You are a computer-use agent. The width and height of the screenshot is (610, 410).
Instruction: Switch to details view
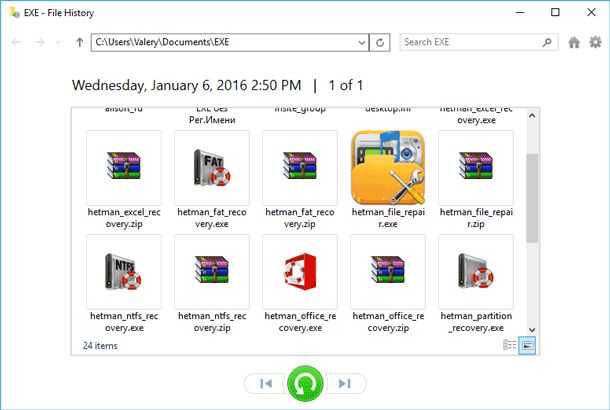point(509,345)
